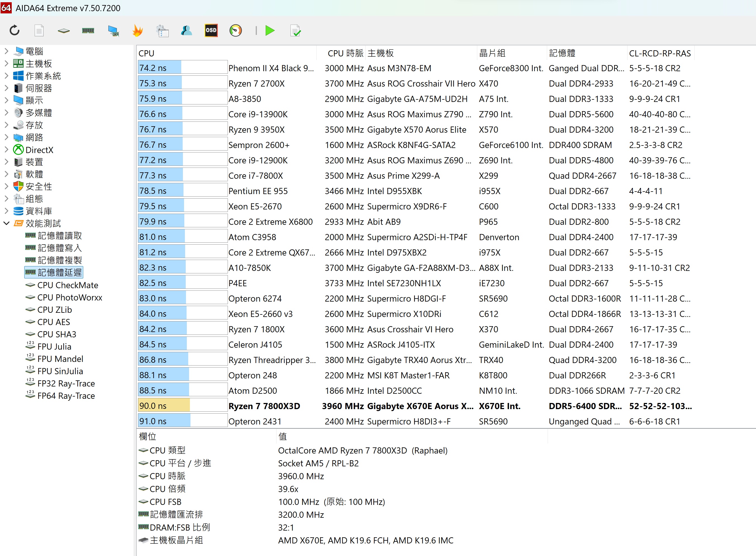Expand the 顯示 tree node
This screenshot has width=756, height=556.
(6, 100)
